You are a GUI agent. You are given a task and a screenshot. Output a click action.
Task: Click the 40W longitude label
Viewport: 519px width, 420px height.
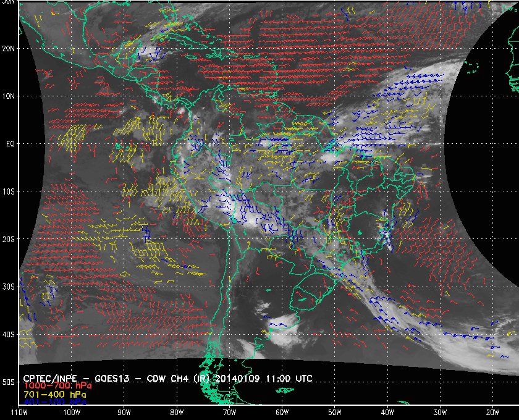[387, 413]
